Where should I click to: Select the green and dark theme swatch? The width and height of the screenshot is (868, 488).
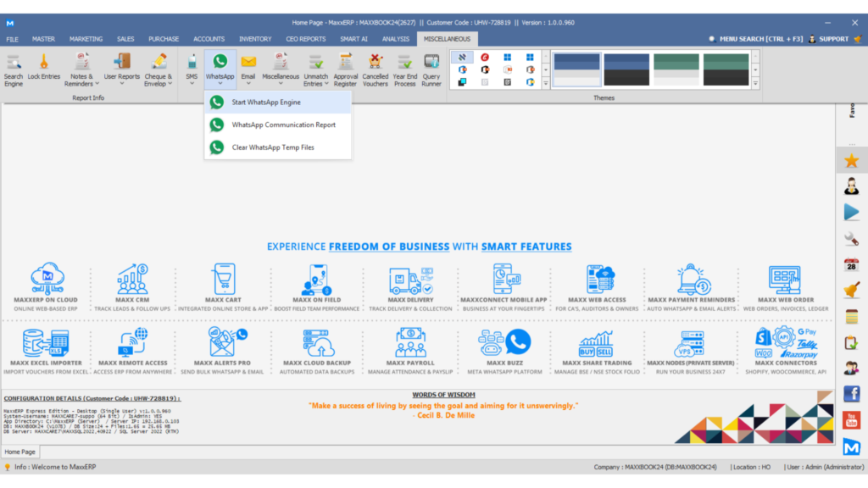[x=726, y=69]
